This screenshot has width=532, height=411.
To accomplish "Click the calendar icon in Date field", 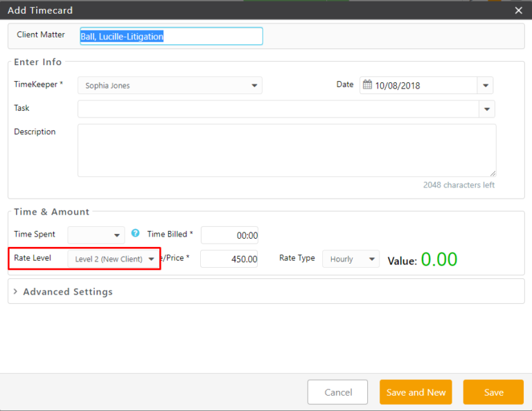I will [x=366, y=86].
